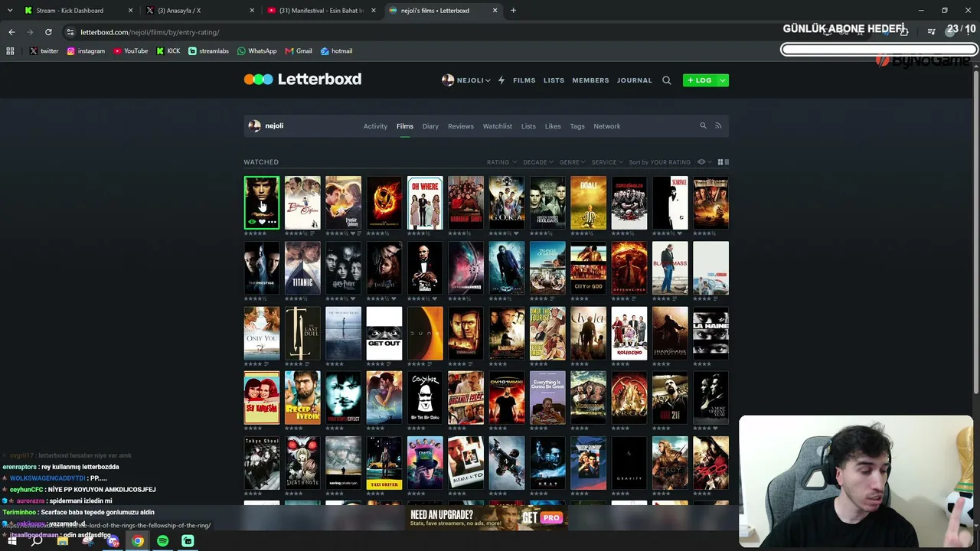Open the Hunger Games film poster

(x=384, y=203)
